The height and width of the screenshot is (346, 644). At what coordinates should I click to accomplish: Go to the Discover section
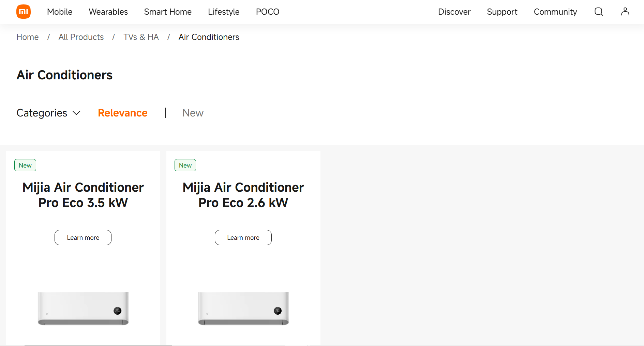pos(454,12)
